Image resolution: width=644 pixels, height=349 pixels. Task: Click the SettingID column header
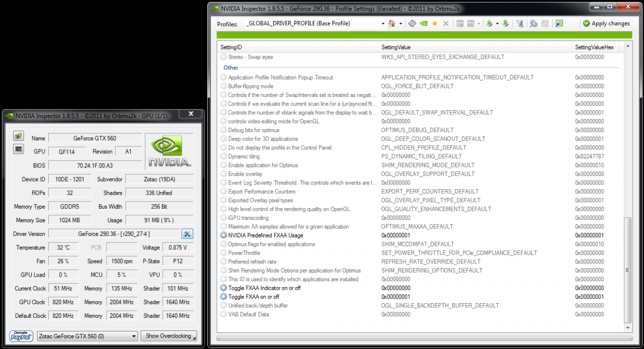coord(299,47)
